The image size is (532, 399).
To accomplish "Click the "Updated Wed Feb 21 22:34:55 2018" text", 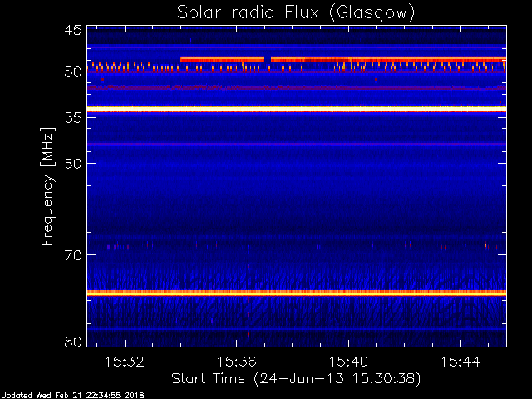I will 72,396.
